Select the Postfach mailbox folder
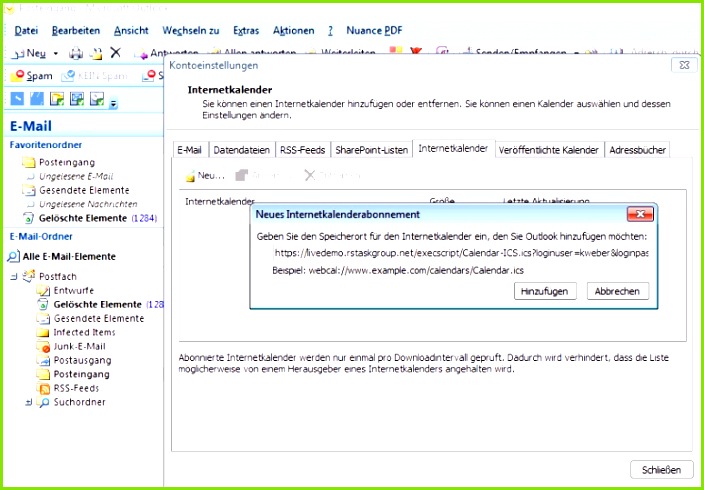Screen dimensions: 704x490 coord(58,276)
